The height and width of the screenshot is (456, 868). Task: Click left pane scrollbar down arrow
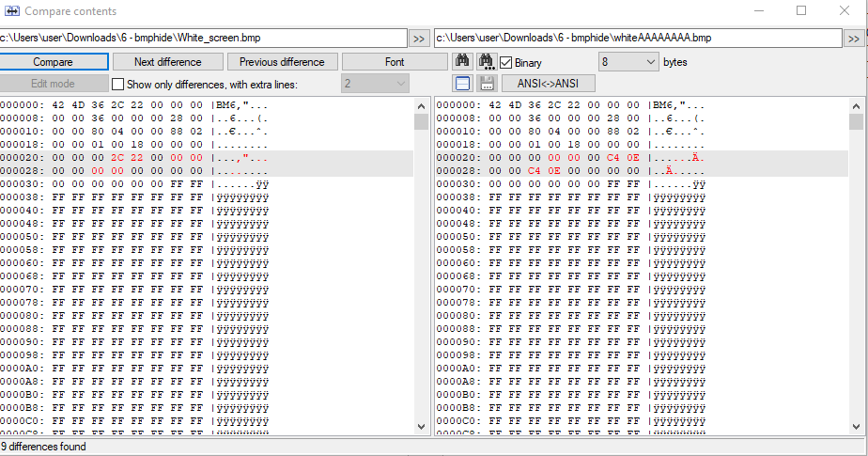[421, 426]
